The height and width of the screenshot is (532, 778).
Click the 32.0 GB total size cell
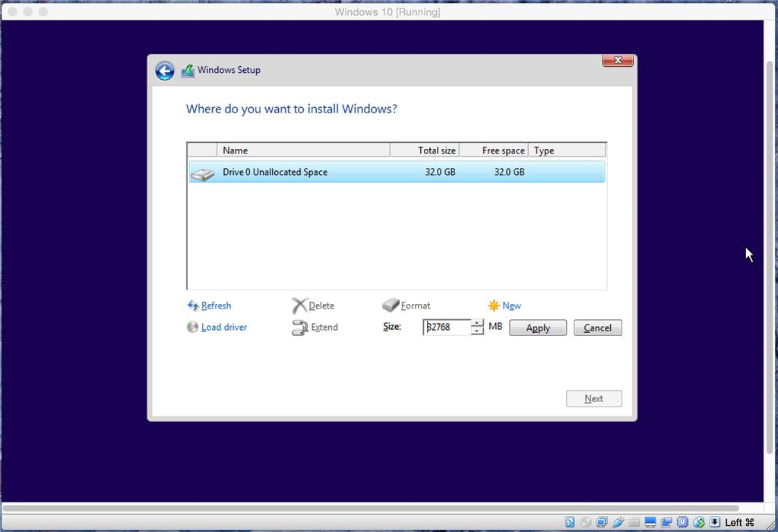coord(440,173)
